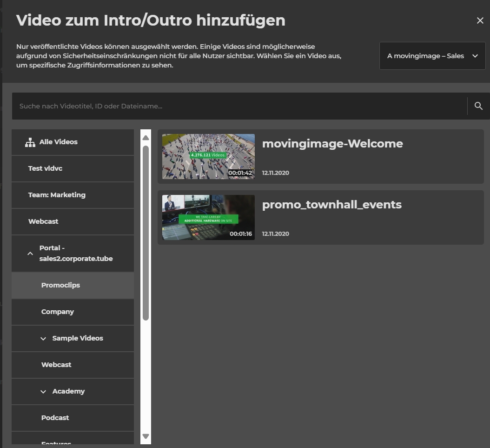Click the Alle Videos hierarchy icon

(30, 142)
